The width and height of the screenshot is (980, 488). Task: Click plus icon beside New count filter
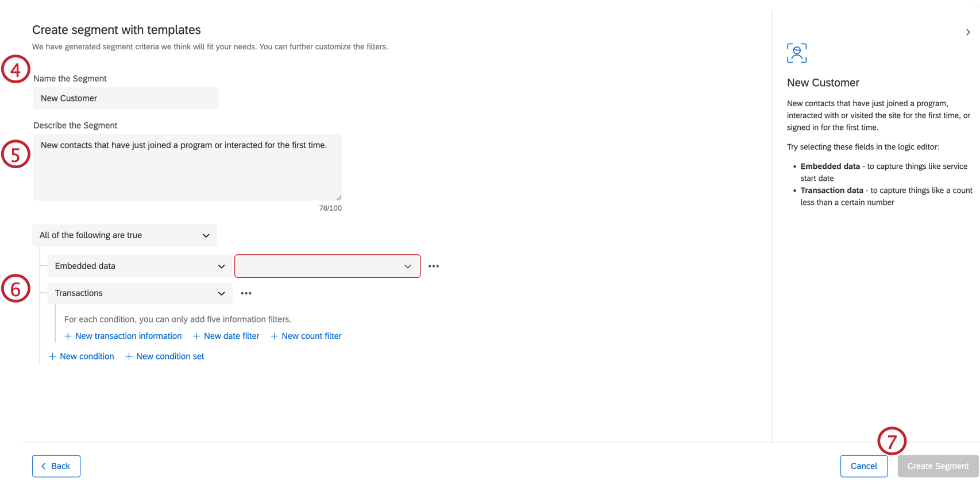pyautogui.click(x=274, y=336)
